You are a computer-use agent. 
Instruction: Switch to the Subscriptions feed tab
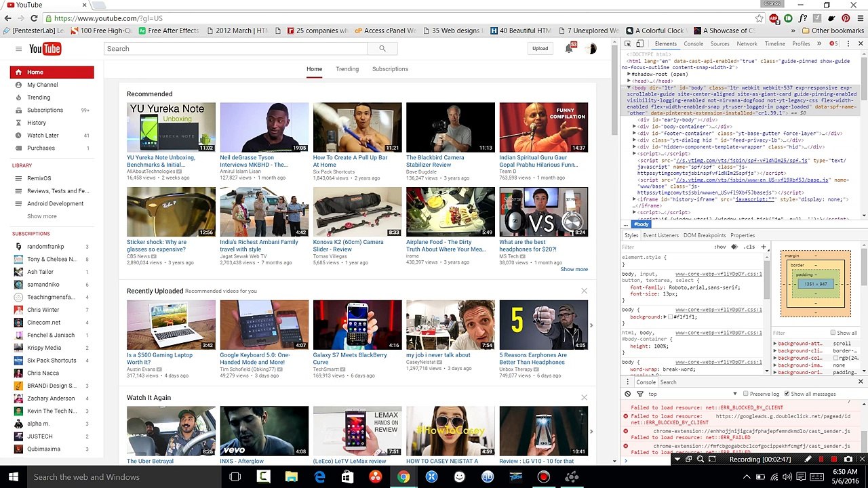[390, 69]
